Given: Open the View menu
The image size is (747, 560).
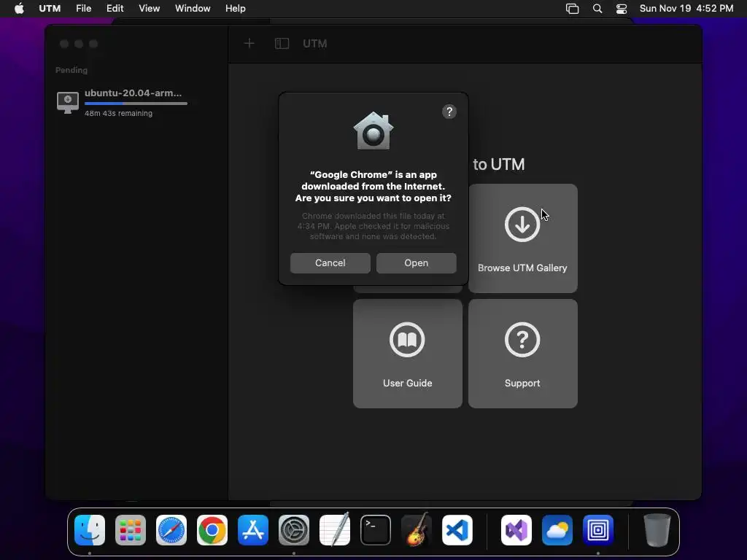Looking at the screenshot, I should click(149, 9).
